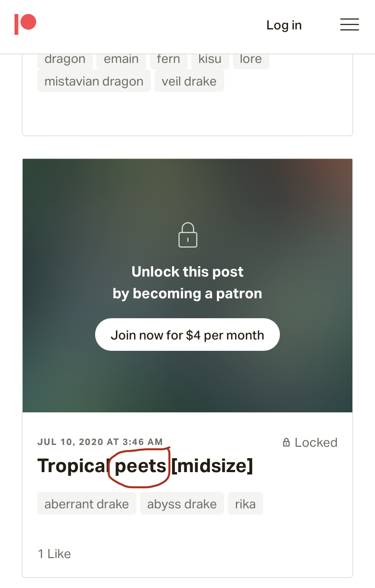Choose the rika tag
The image size is (375, 588).
pos(245,504)
